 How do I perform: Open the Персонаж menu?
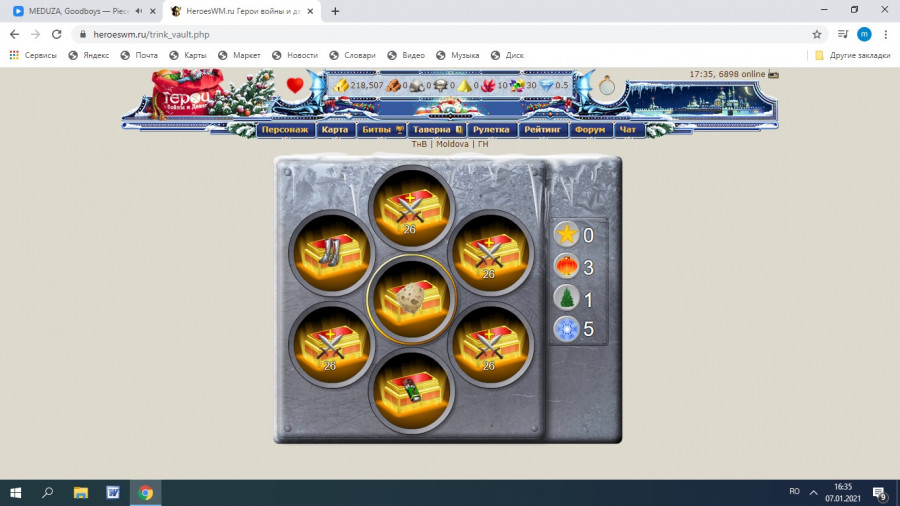click(285, 130)
